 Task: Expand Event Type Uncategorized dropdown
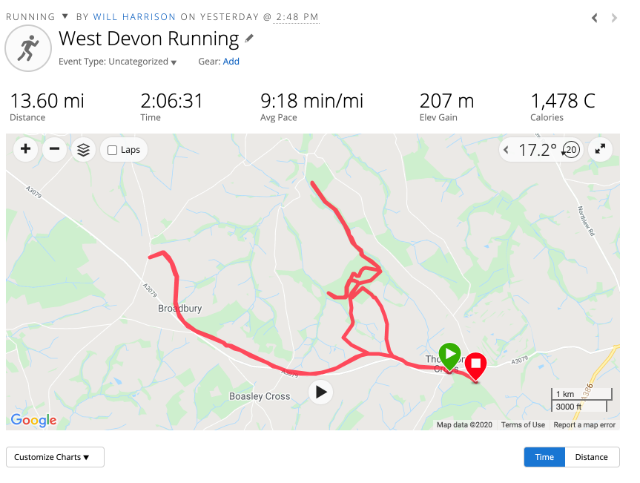pos(118,62)
